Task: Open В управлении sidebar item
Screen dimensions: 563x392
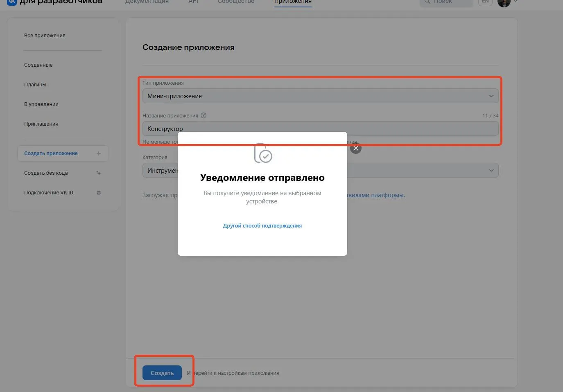Action: pyautogui.click(x=41, y=104)
